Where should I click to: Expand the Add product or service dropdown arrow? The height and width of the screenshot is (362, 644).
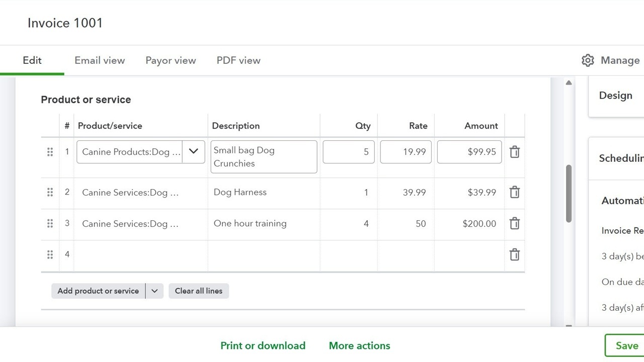(154, 291)
